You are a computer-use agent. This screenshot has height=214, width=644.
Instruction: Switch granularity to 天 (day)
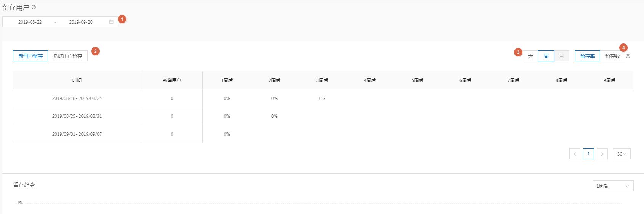(x=530, y=56)
